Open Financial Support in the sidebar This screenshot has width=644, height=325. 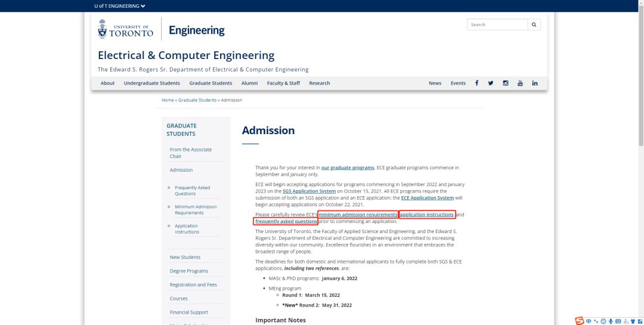(189, 312)
